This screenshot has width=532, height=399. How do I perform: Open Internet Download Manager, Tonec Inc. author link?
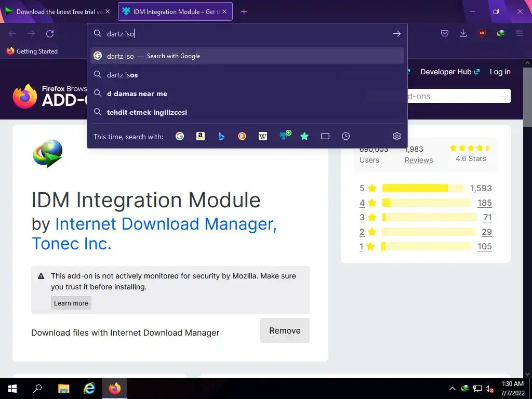click(154, 233)
